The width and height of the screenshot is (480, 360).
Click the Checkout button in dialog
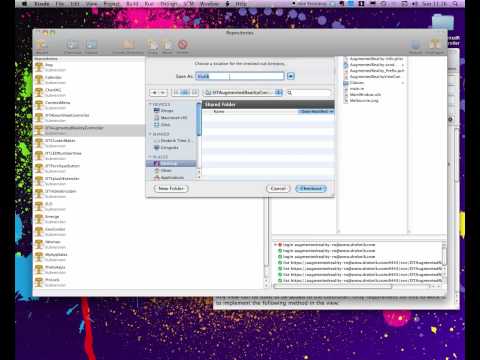[x=311, y=188]
